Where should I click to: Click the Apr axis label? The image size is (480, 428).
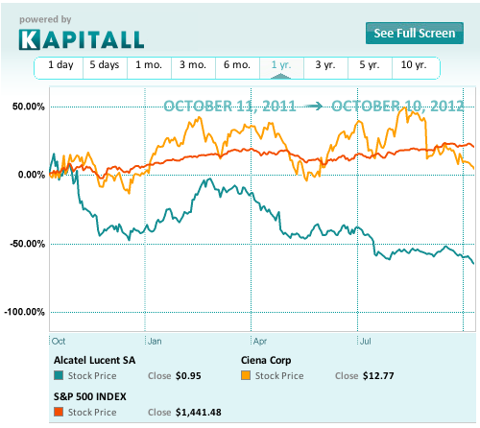pyautogui.click(x=260, y=341)
